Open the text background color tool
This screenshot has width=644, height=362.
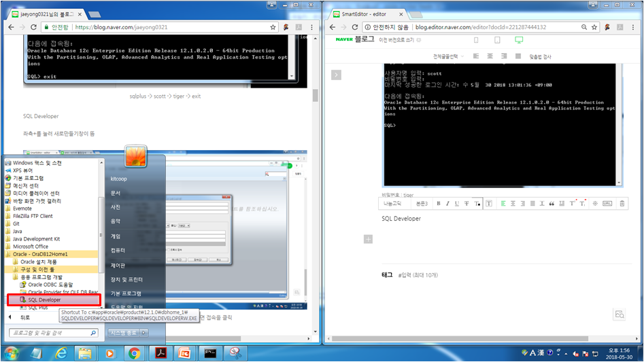pyautogui.click(x=489, y=203)
